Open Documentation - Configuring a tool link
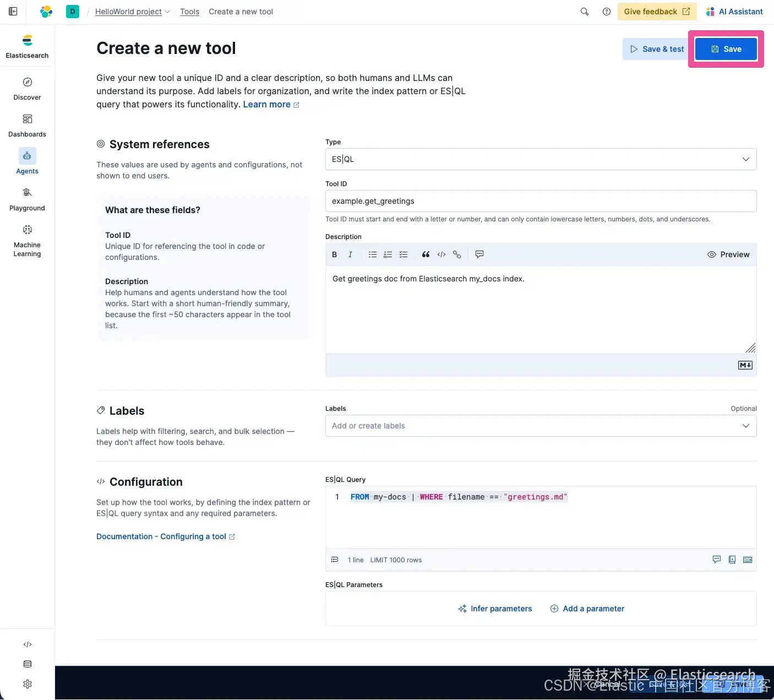This screenshot has width=774, height=700. pyautogui.click(x=166, y=536)
